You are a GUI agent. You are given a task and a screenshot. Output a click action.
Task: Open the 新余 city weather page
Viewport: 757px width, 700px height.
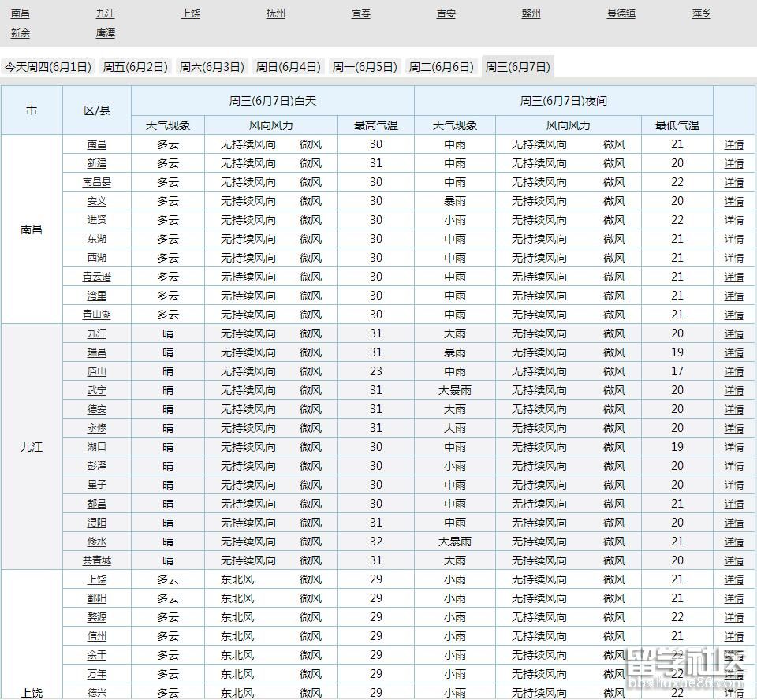click(x=20, y=33)
